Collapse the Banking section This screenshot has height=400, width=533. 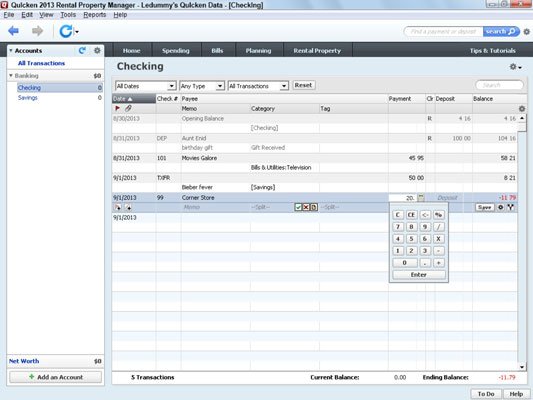point(11,75)
